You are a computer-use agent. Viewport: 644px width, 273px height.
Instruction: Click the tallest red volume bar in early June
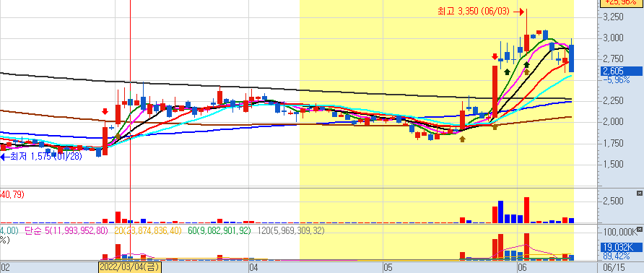click(526, 210)
